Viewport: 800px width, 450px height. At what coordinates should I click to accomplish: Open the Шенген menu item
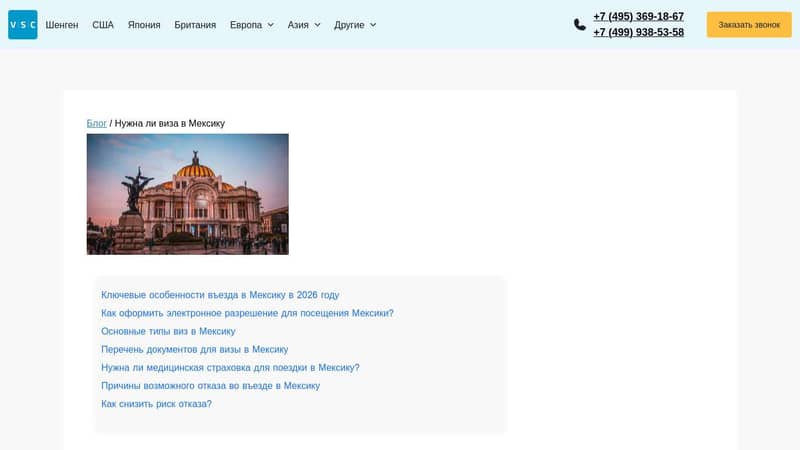[x=62, y=24]
